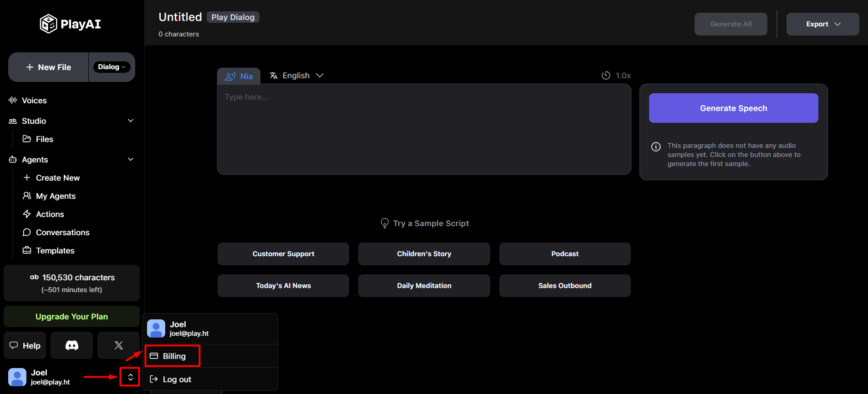Click the 0 characters count text
The image size is (868, 394).
click(x=178, y=34)
